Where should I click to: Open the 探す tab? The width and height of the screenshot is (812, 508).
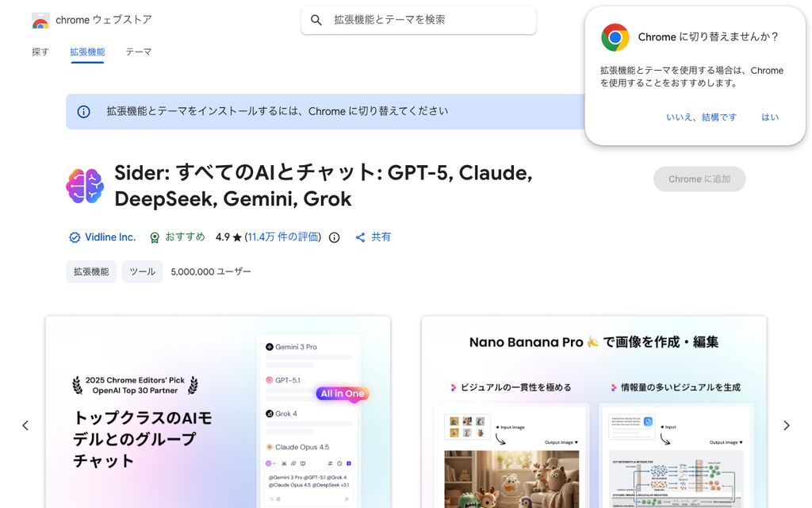coord(40,52)
